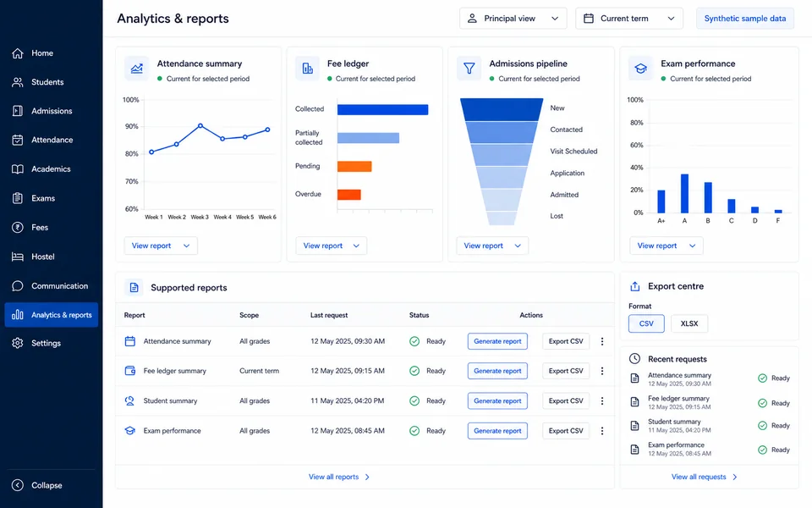Export CSV for Student summary
Image resolution: width=812 pixels, height=508 pixels.
click(x=566, y=400)
